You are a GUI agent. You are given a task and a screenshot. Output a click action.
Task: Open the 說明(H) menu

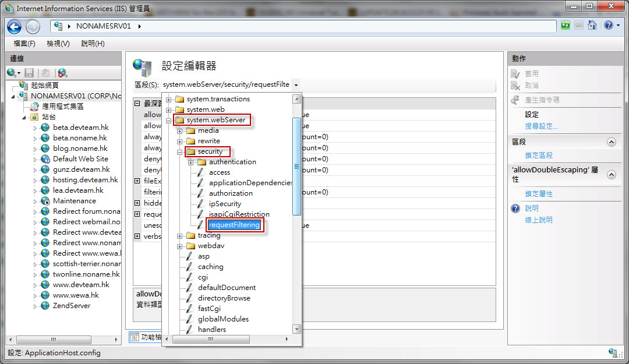(93, 43)
